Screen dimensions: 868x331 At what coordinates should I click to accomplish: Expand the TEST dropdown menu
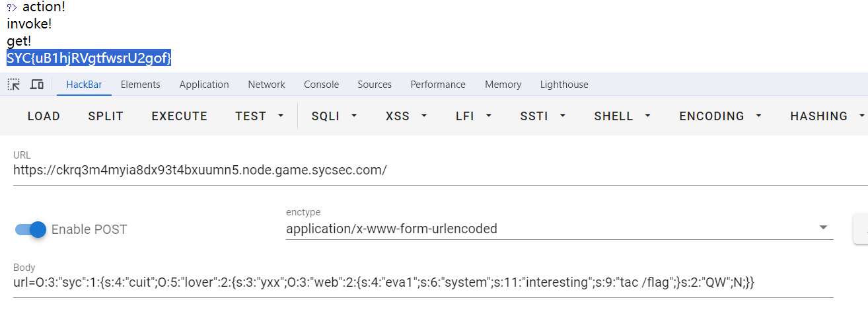[260, 116]
